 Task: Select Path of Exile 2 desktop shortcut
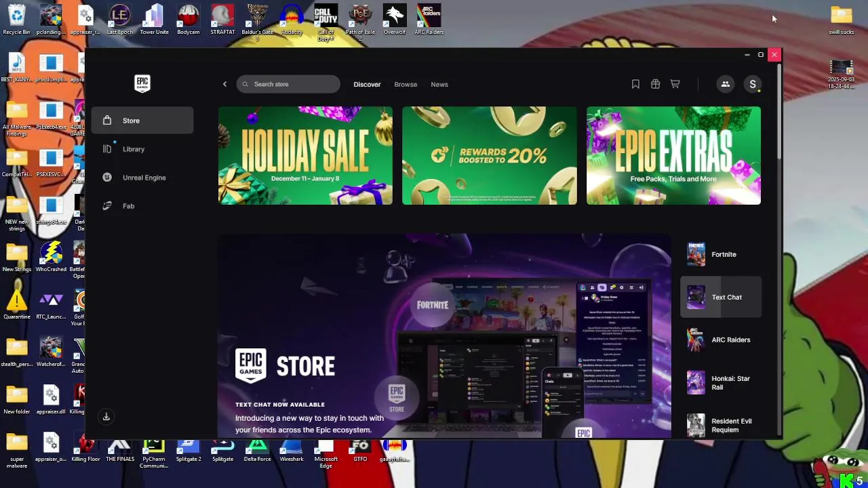360,22
